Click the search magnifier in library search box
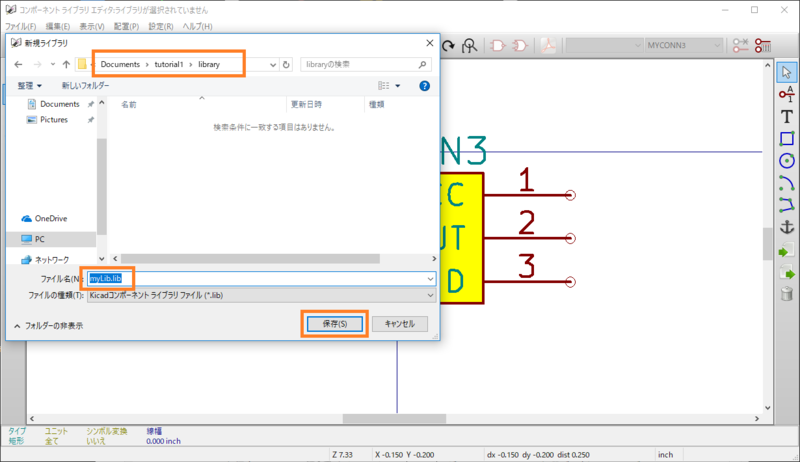This screenshot has height=462, width=800. tap(422, 64)
